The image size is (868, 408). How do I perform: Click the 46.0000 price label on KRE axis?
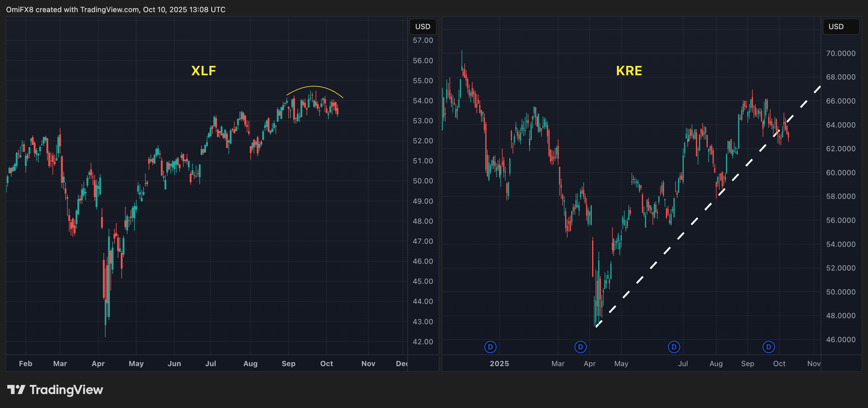click(x=840, y=340)
